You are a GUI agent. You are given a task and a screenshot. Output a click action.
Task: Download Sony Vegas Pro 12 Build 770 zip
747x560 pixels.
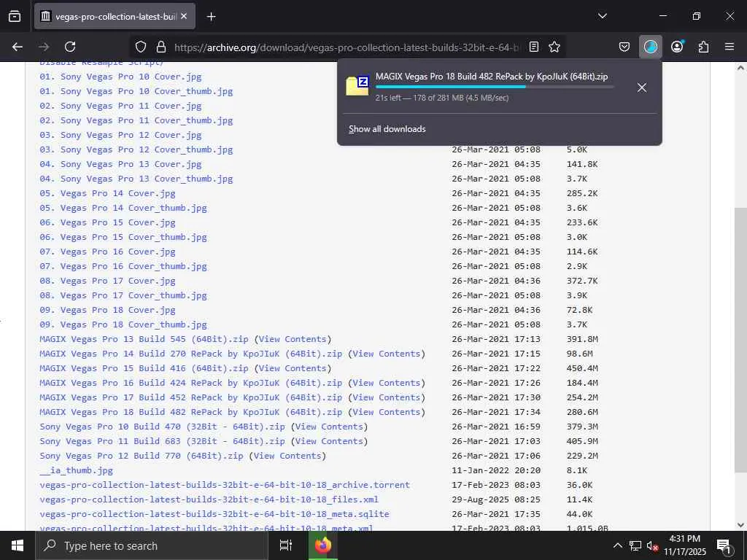pyautogui.click(x=142, y=456)
